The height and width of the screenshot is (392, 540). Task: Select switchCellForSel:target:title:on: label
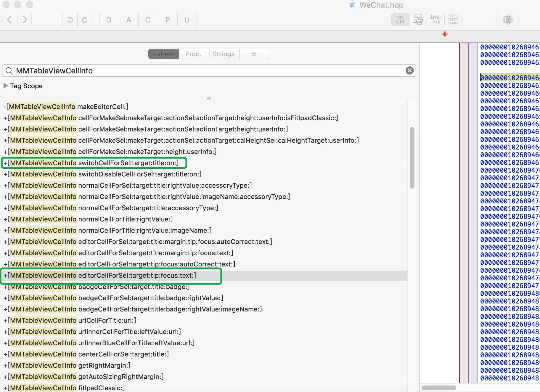pos(91,163)
